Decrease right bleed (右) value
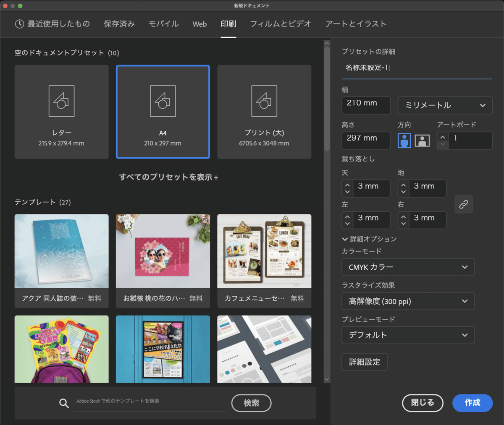The width and height of the screenshot is (504, 425). coord(403,224)
